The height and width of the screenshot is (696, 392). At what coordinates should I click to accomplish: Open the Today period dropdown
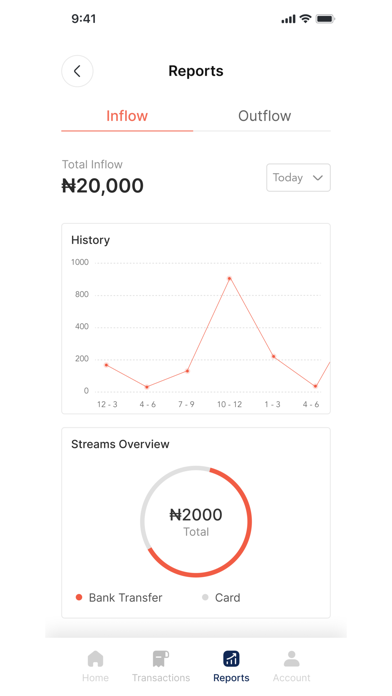coord(298,178)
